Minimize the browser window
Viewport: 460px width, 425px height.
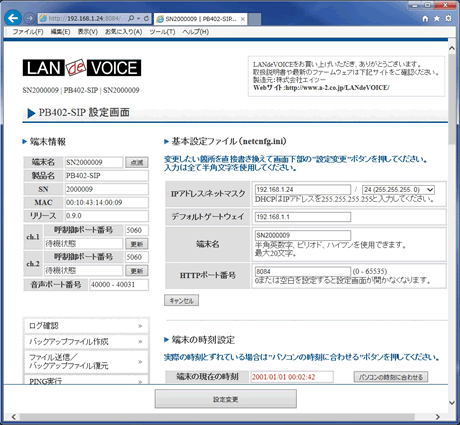[x=415, y=5]
